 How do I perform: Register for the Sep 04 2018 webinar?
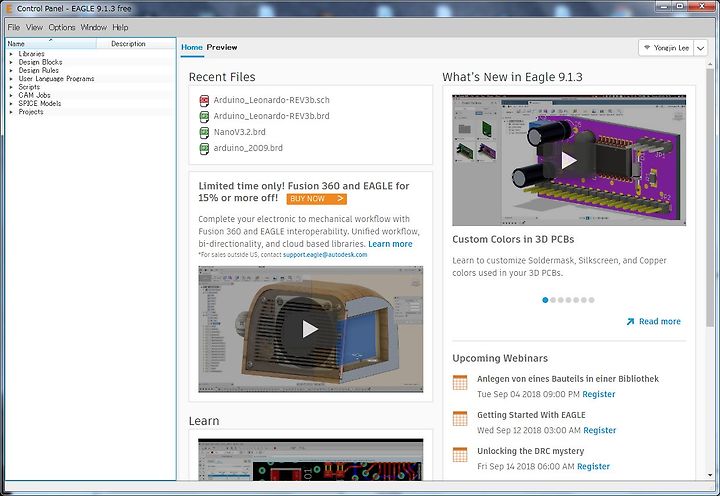[599, 395]
